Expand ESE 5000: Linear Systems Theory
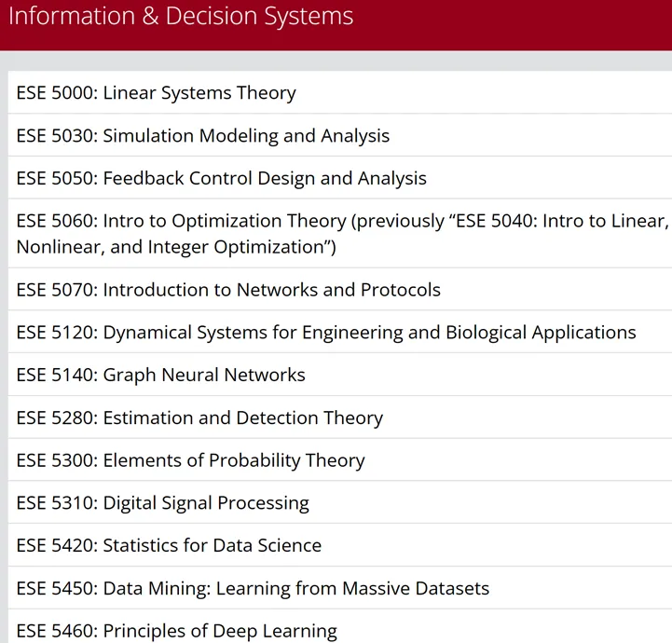 [x=340, y=92]
